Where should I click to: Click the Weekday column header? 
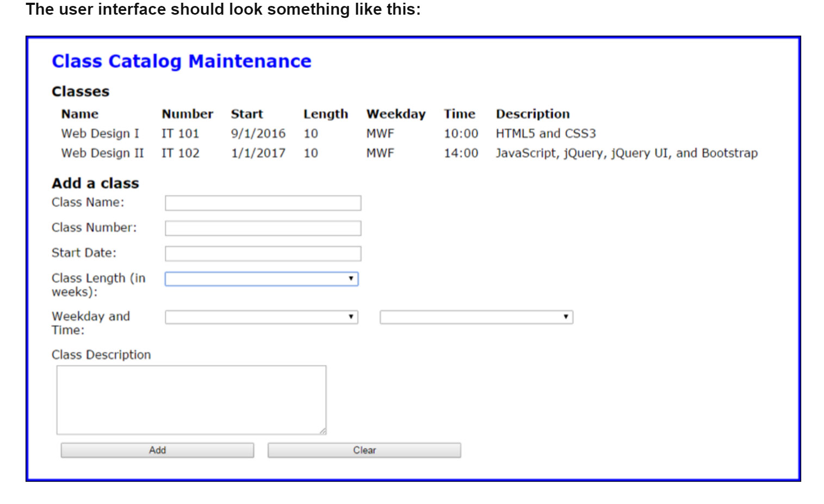[x=395, y=114]
